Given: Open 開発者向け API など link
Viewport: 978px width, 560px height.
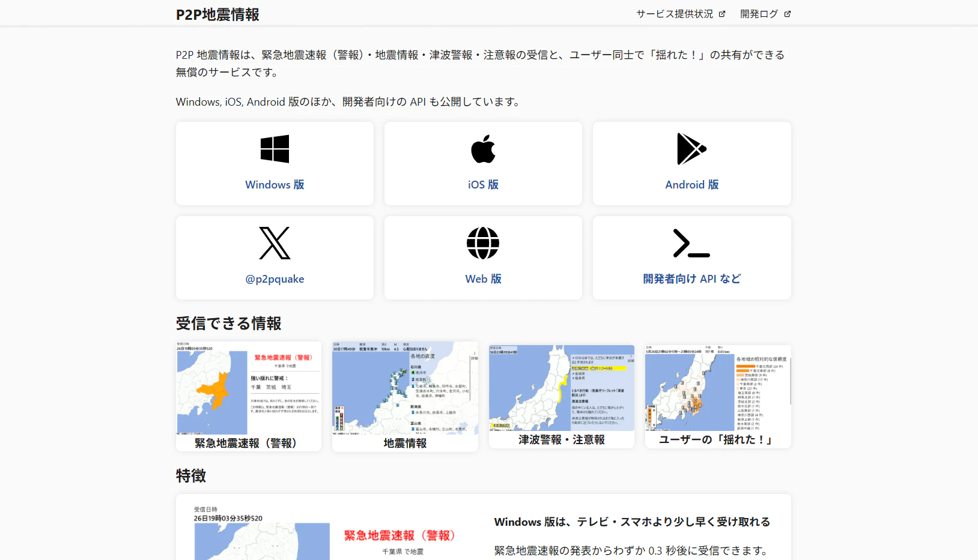Looking at the screenshot, I should 691,279.
